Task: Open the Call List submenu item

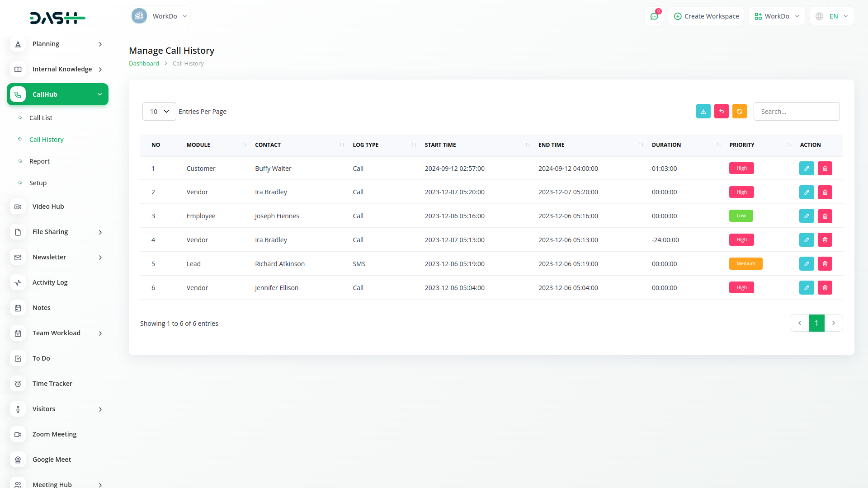Action: click(x=41, y=118)
